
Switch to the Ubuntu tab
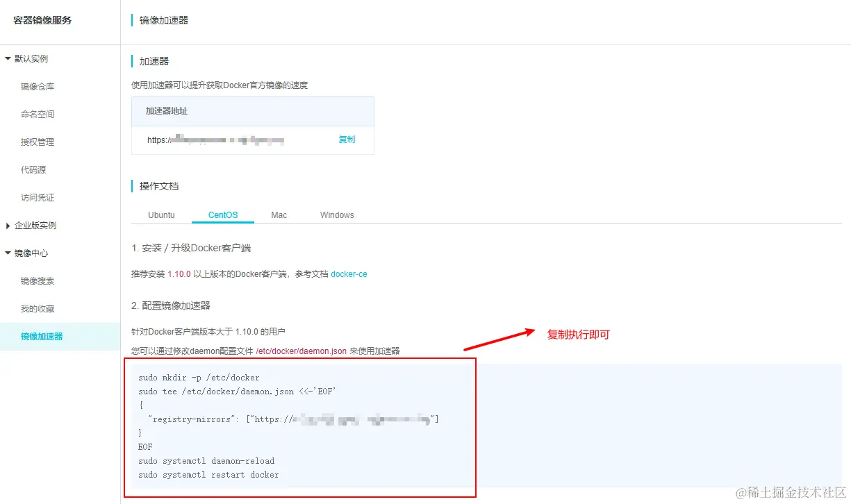tap(162, 215)
